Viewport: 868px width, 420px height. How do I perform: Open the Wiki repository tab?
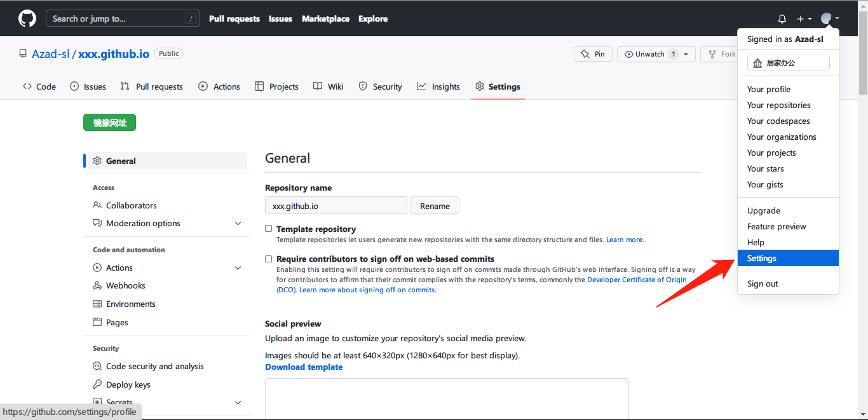(x=328, y=86)
